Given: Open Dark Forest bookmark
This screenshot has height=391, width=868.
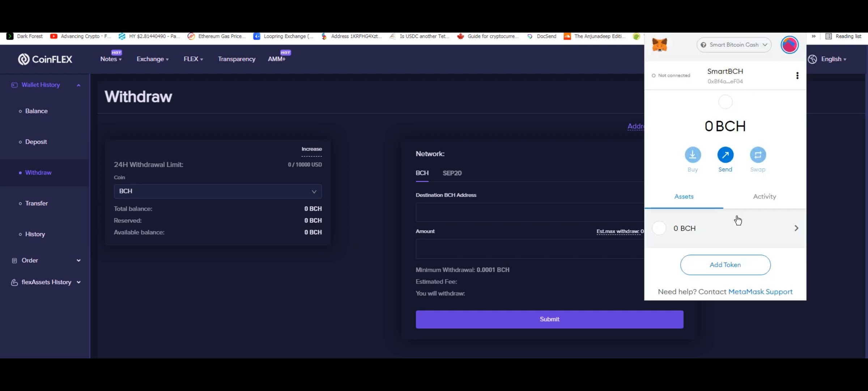Looking at the screenshot, I should click(25, 36).
